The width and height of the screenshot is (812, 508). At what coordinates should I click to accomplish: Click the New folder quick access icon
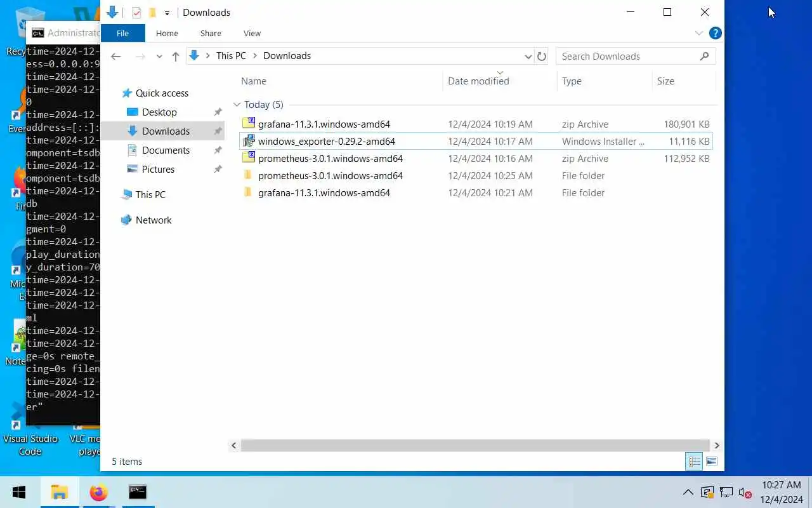[152, 12]
